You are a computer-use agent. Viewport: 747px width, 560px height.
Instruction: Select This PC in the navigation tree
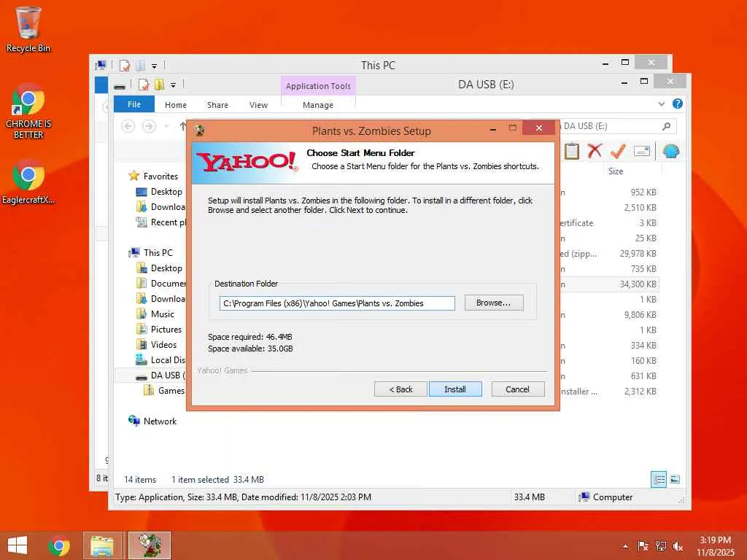158,253
